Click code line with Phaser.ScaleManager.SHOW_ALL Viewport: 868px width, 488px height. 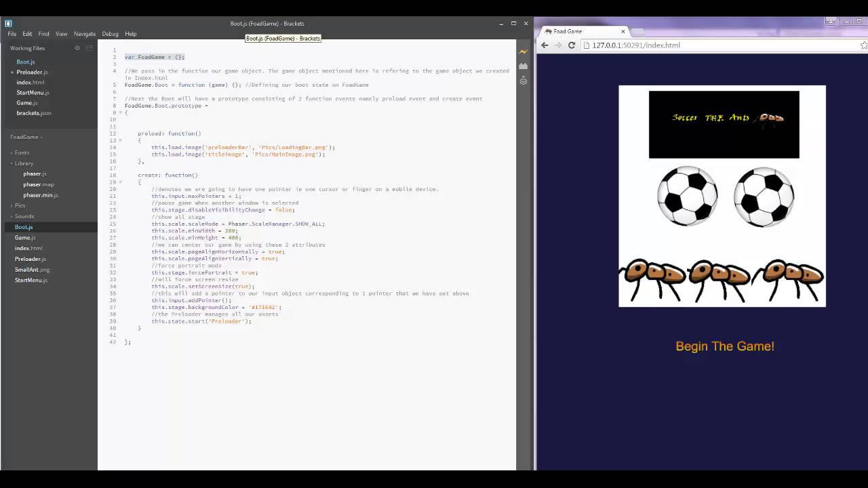(x=238, y=224)
